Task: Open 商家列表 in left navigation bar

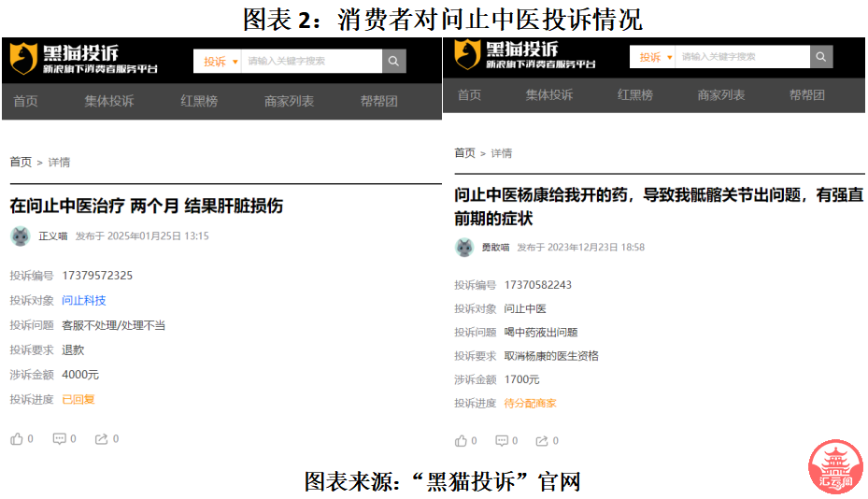Action: pos(289,101)
